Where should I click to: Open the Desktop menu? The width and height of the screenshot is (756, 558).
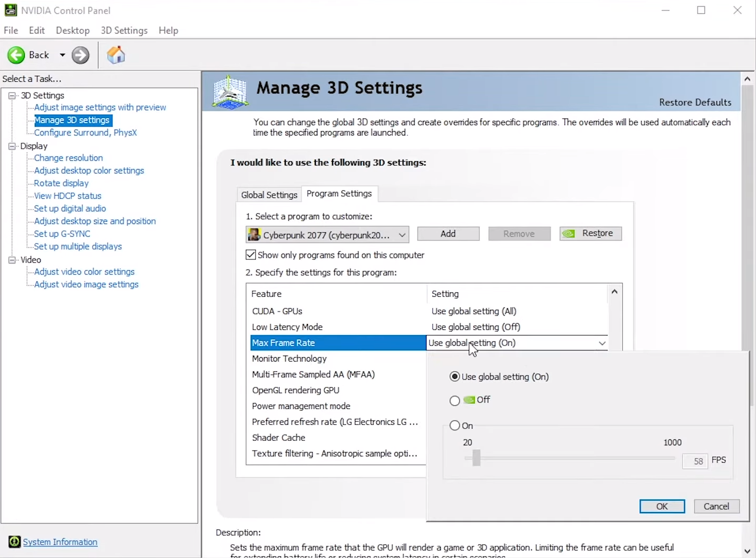[73, 31]
